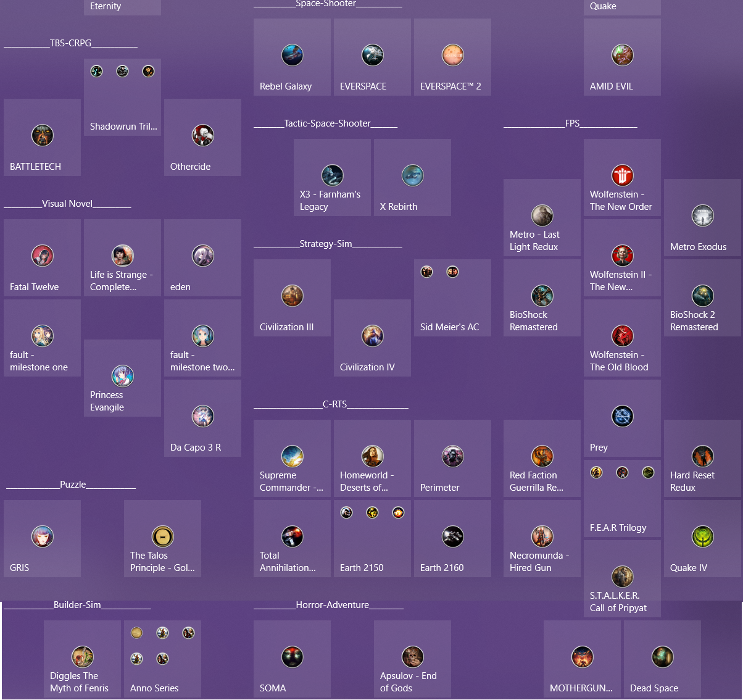
Task: Launch the MOTHERGUN... tile
Action: tap(582, 659)
